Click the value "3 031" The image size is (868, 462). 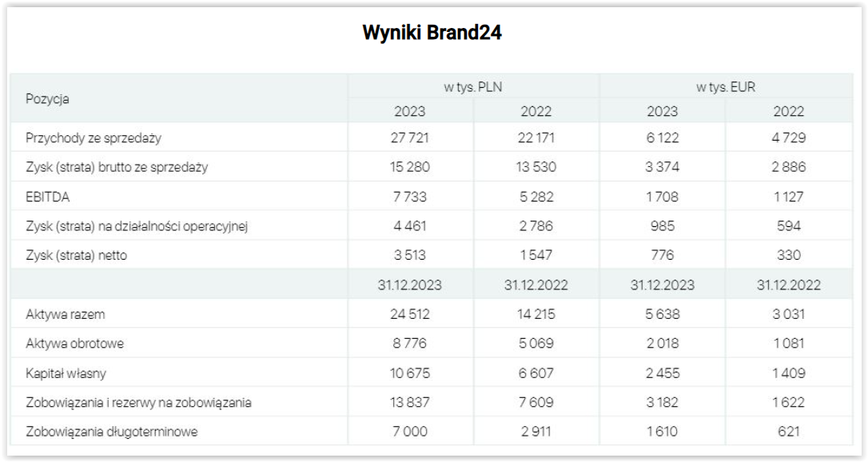[x=788, y=314]
